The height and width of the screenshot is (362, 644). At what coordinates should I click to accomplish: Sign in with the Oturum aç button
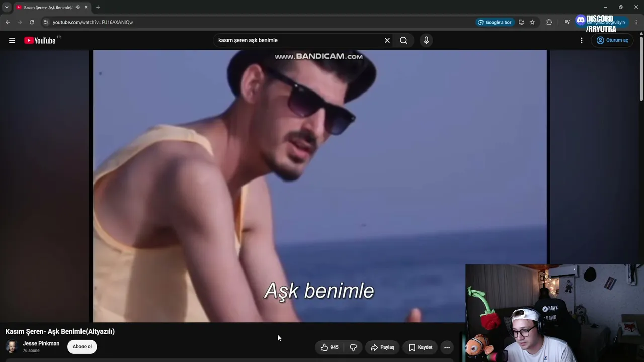click(x=612, y=40)
